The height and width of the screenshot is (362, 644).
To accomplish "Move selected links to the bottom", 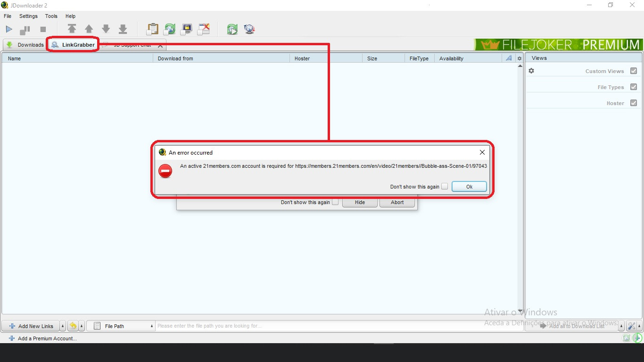I will coord(123,29).
